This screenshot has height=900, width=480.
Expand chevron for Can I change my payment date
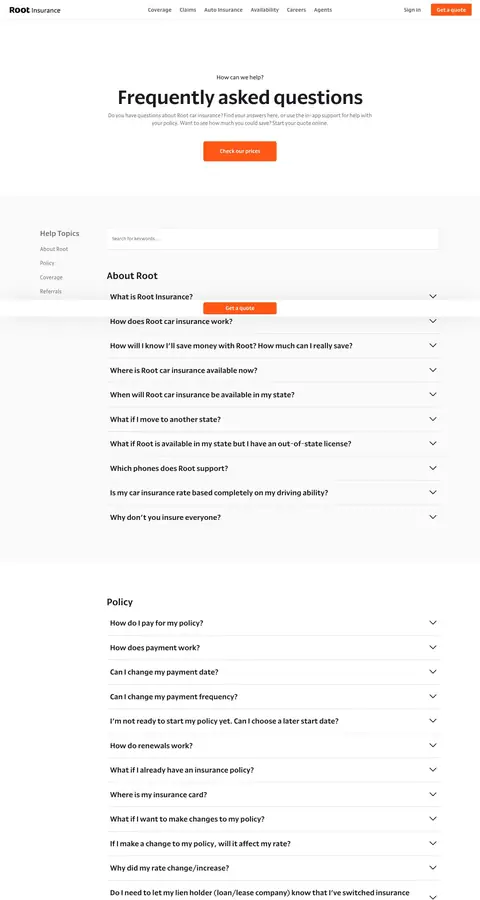pyautogui.click(x=433, y=672)
